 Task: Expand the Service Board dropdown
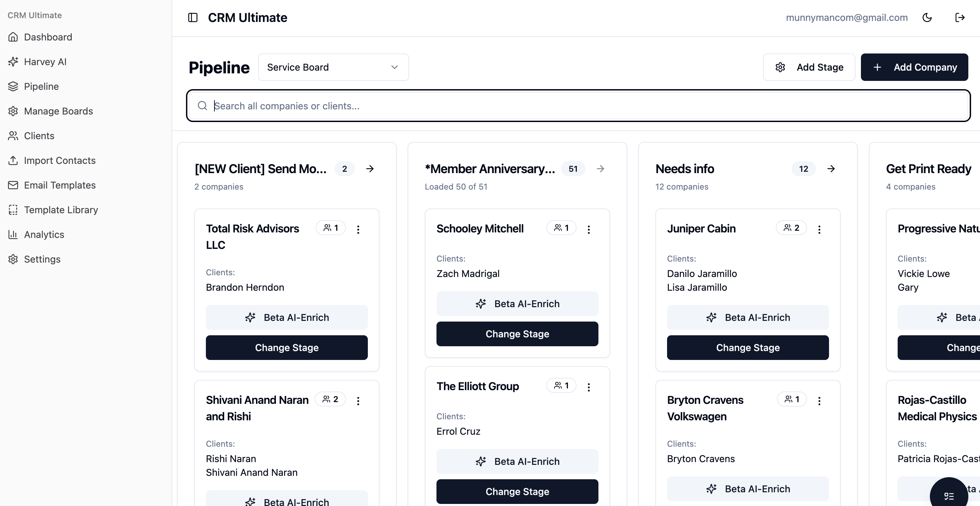tap(333, 67)
